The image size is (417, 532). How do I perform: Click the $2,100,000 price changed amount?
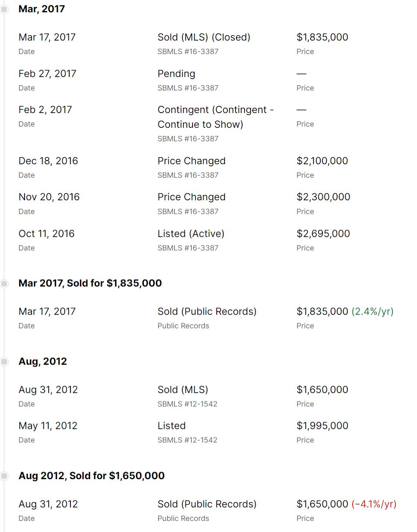coord(322,161)
